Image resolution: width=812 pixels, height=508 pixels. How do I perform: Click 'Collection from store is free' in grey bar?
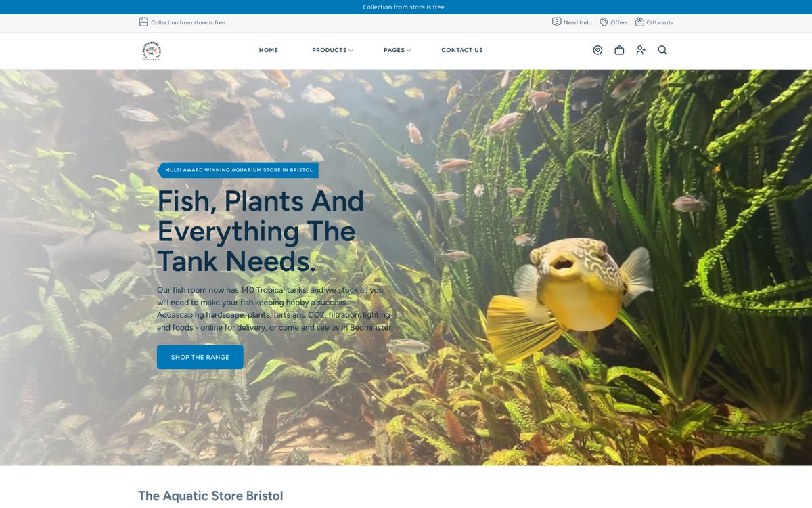point(188,22)
